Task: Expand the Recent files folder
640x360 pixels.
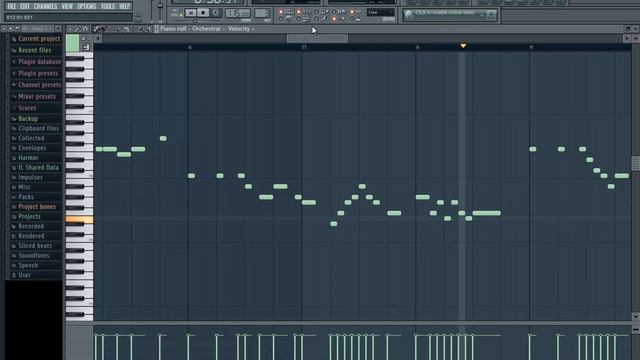Action: coord(35,50)
